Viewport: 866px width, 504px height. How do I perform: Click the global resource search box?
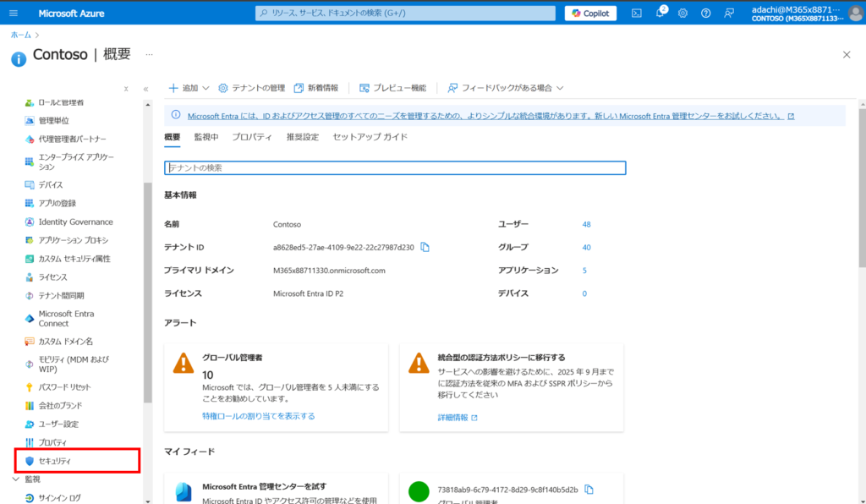pos(405,13)
